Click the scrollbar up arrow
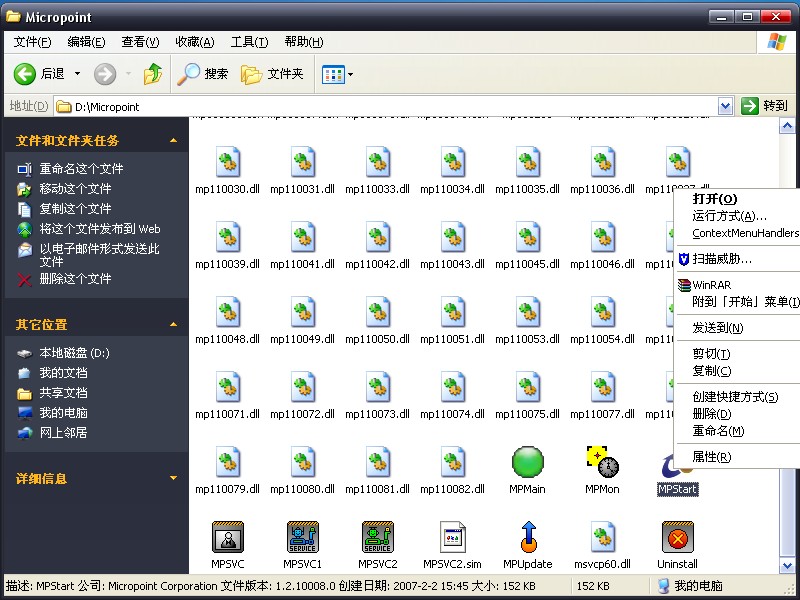Viewport: 800px width, 600px height. (x=787, y=126)
